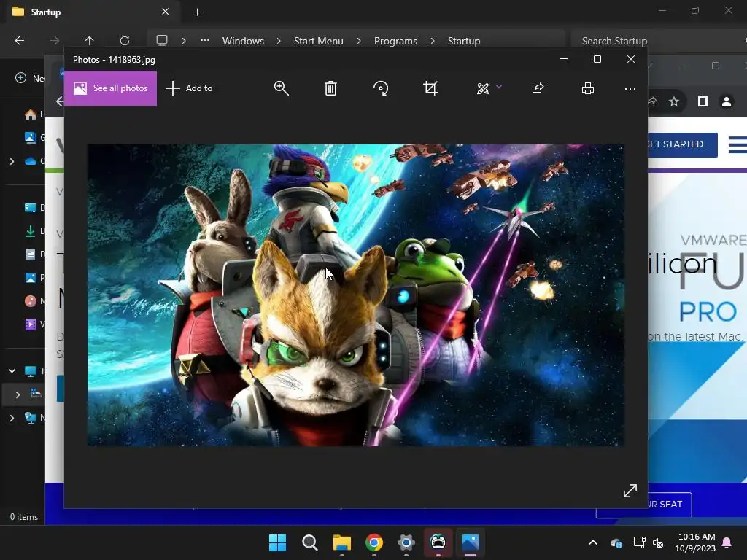Close the Startup tab in Explorer

tap(166, 12)
